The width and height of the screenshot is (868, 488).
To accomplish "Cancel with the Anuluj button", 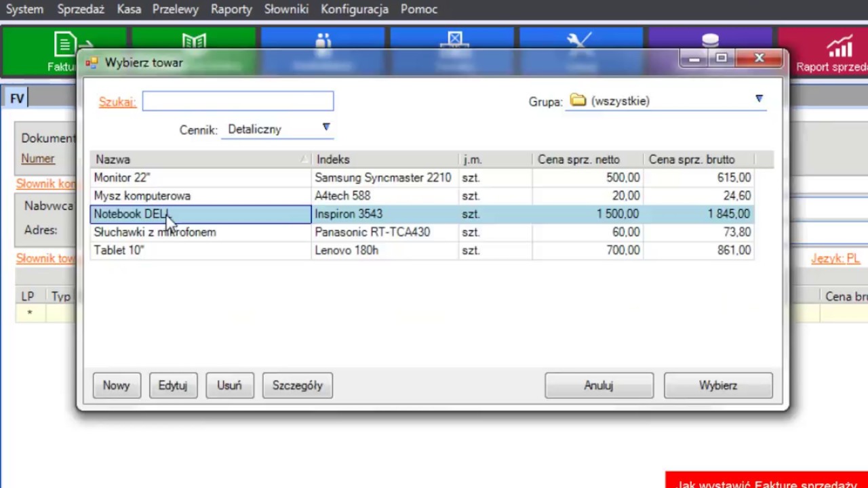I will point(599,386).
